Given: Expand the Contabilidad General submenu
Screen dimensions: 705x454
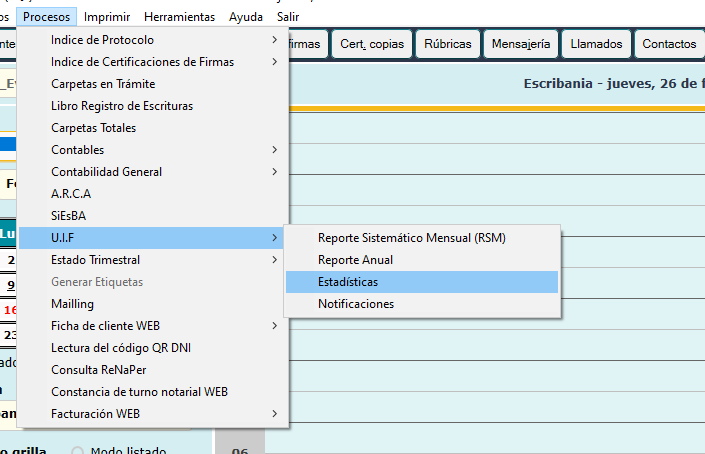Looking at the screenshot, I should tap(106, 172).
